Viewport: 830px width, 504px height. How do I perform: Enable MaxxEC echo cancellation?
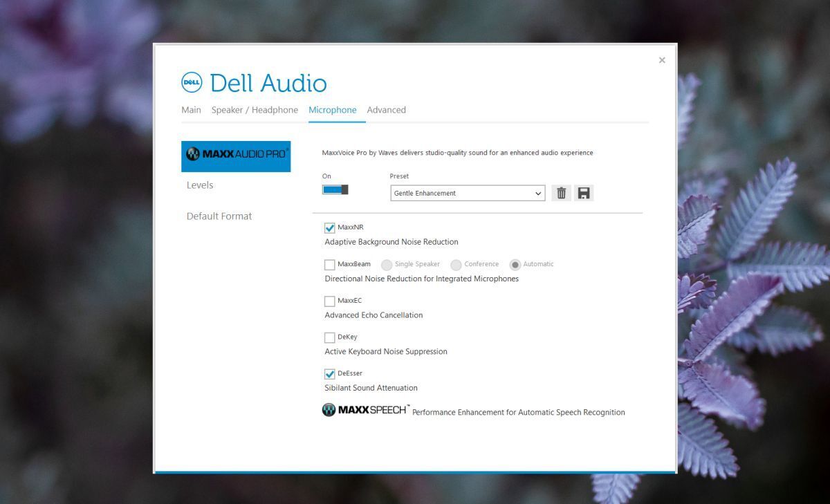330,301
